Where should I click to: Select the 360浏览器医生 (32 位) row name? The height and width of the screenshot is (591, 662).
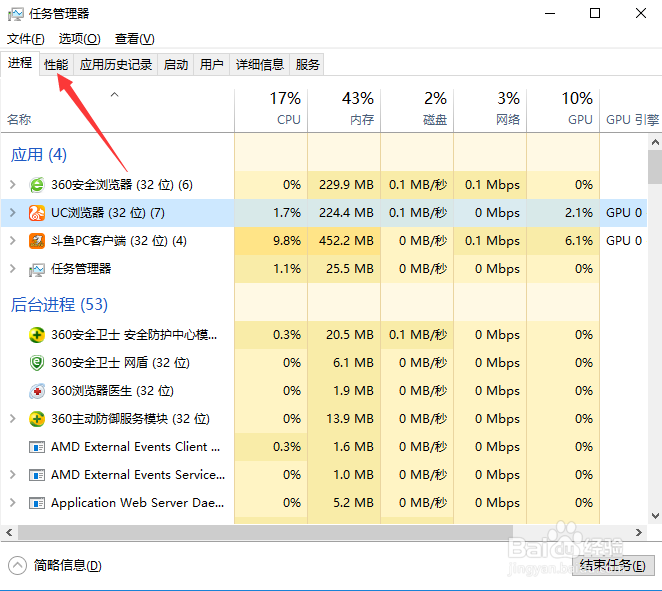tap(112, 391)
